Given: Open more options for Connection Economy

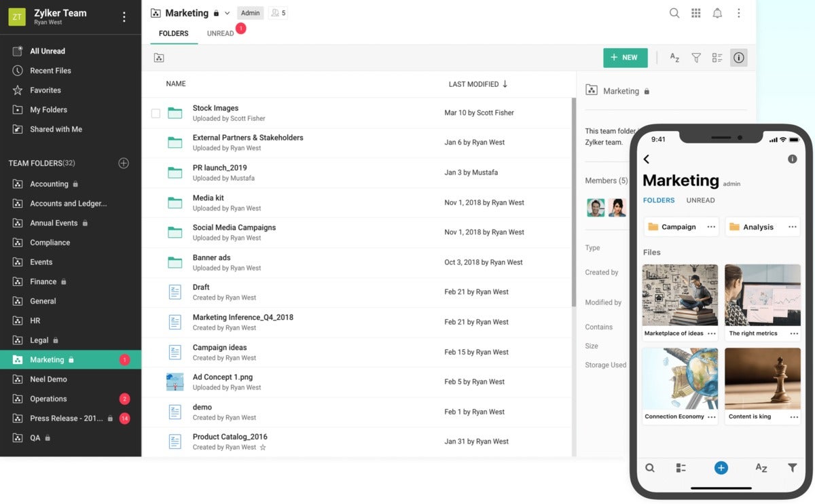Looking at the screenshot, I should pyautogui.click(x=712, y=417).
